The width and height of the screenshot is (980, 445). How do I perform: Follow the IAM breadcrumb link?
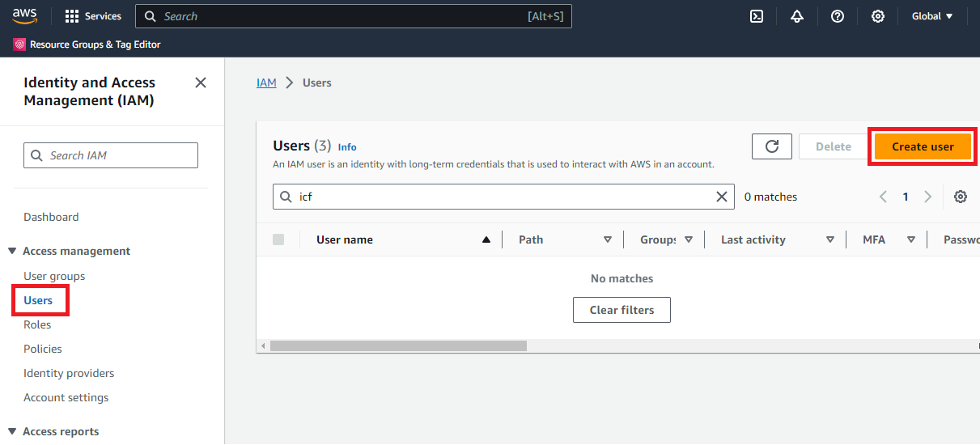pyautogui.click(x=266, y=83)
